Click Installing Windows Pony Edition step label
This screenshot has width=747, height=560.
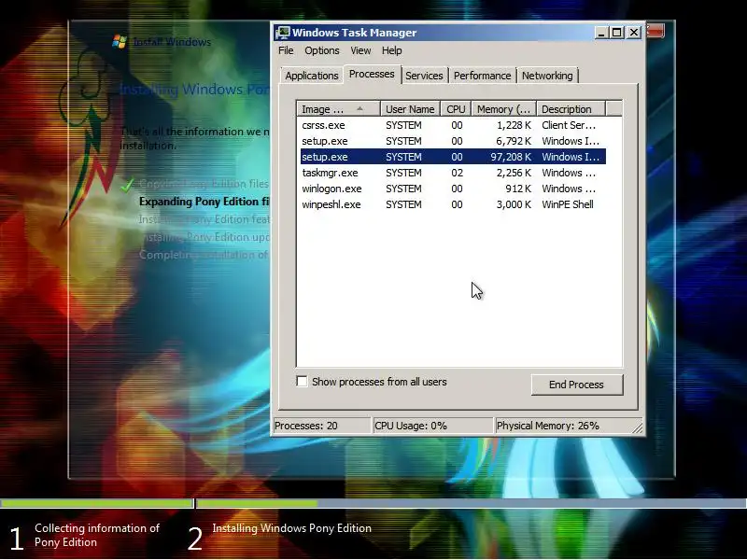pos(291,528)
